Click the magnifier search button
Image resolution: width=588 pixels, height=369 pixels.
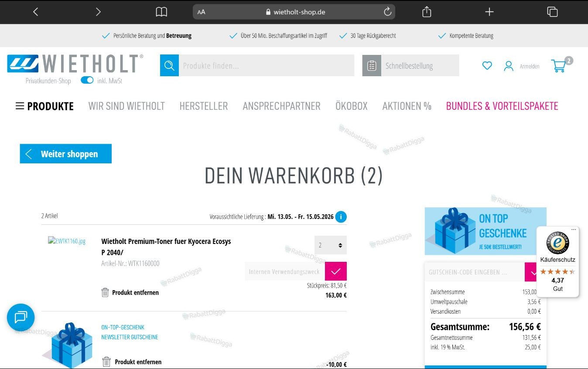coord(169,65)
